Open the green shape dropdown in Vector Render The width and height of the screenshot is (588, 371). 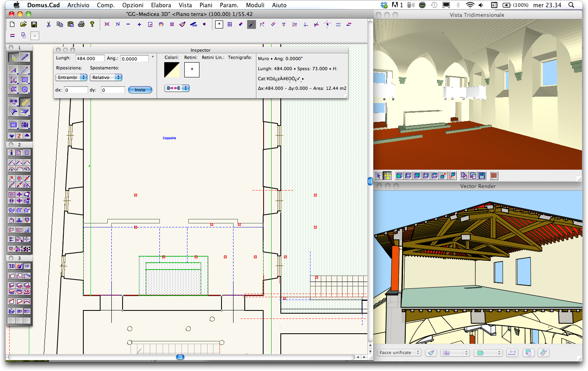click(x=488, y=353)
